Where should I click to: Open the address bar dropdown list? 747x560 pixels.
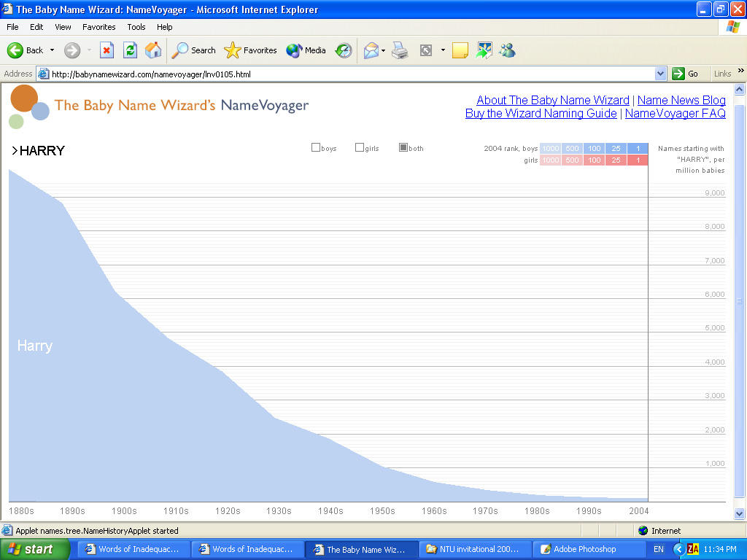[660, 74]
